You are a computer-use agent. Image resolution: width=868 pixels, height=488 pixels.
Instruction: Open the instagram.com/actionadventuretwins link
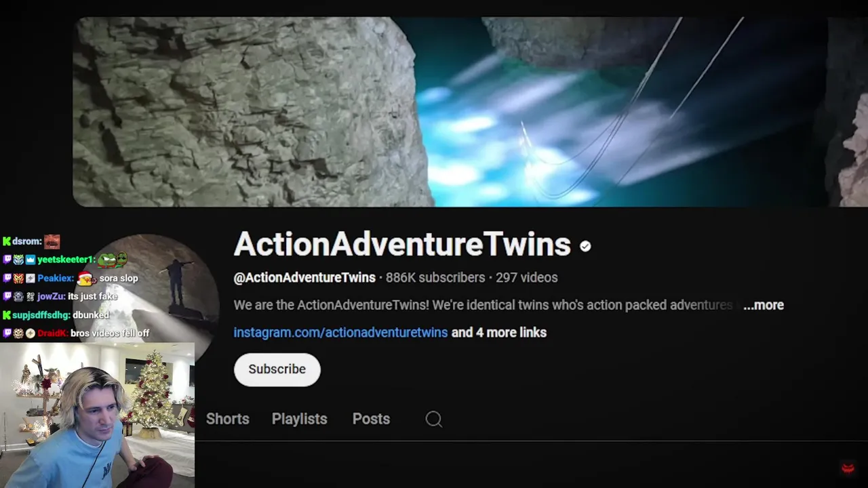pyautogui.click(x=340, y=332)
